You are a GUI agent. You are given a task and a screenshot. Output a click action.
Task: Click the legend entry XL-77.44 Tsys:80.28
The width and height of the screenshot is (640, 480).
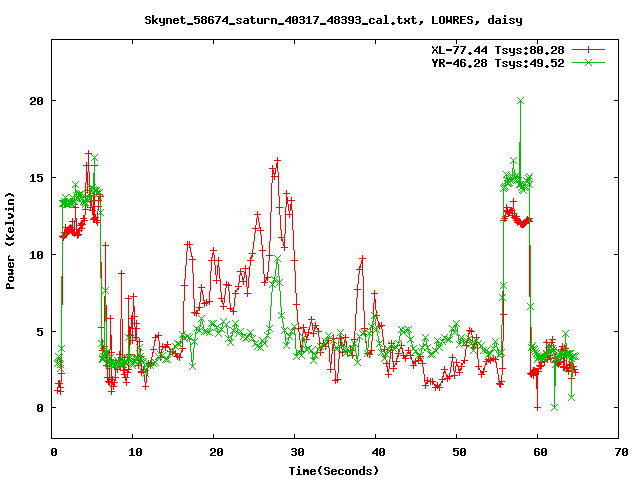pos(498,50)
